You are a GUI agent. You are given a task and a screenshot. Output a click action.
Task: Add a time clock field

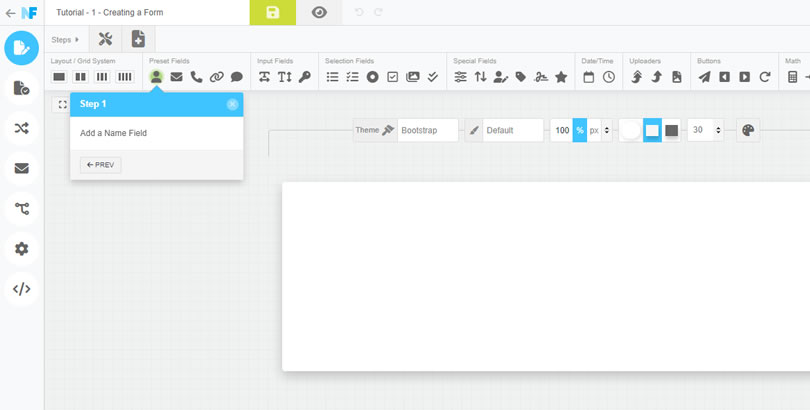(609, 77)
